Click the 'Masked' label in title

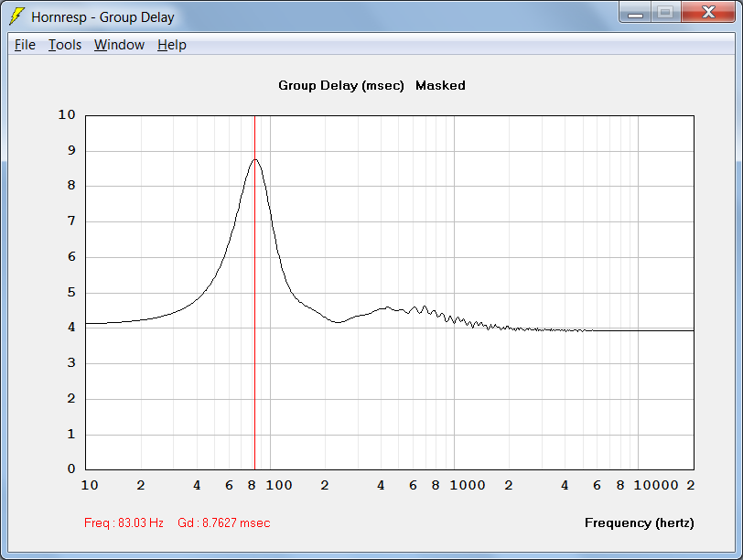click(440, 86)
